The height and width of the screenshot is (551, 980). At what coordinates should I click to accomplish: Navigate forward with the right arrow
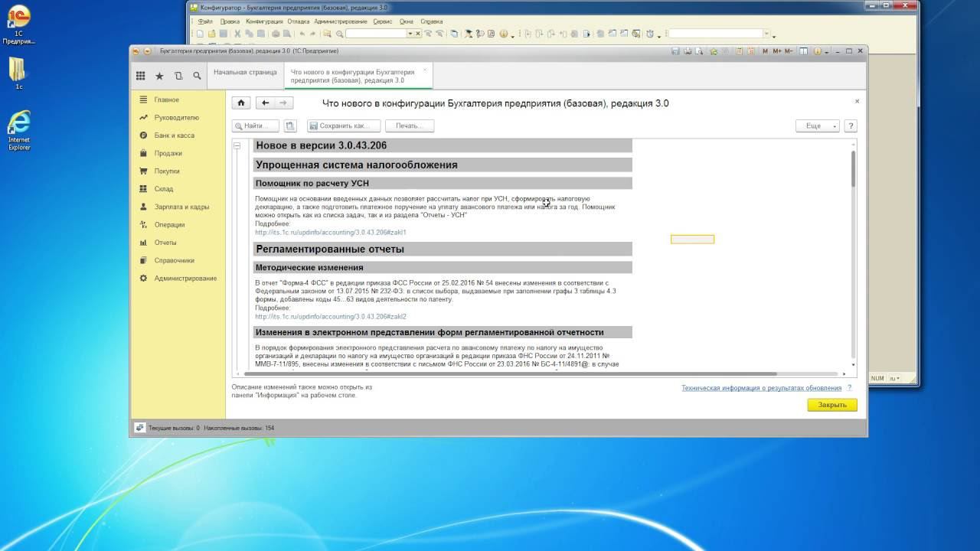(284, 103)
